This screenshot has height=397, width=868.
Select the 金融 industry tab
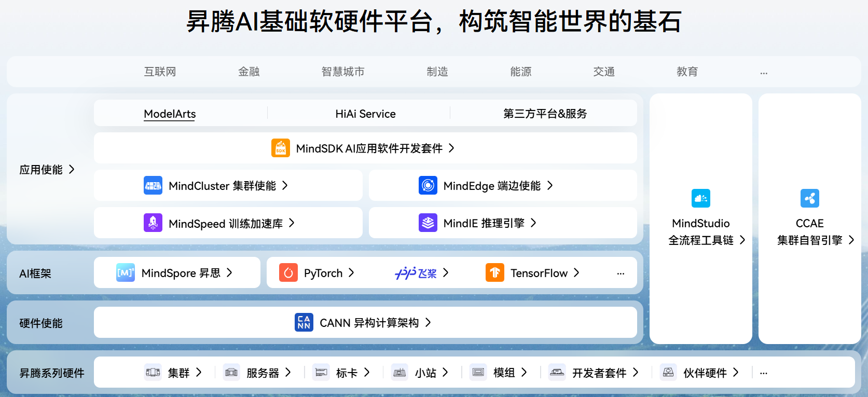(249, 72)
